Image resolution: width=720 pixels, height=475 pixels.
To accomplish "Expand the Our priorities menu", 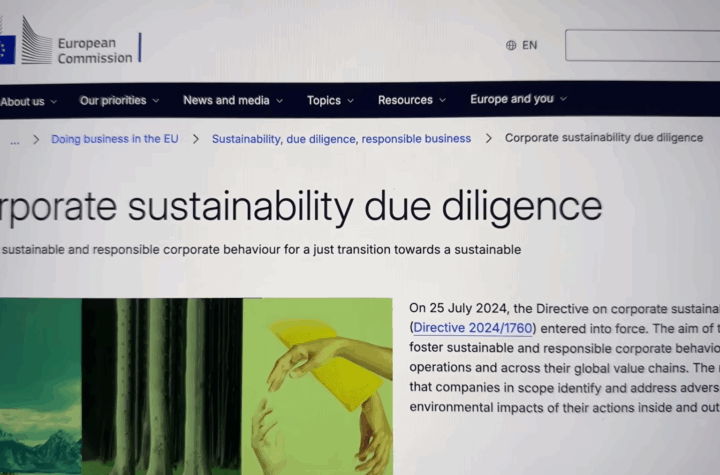I will click(119, 100).
